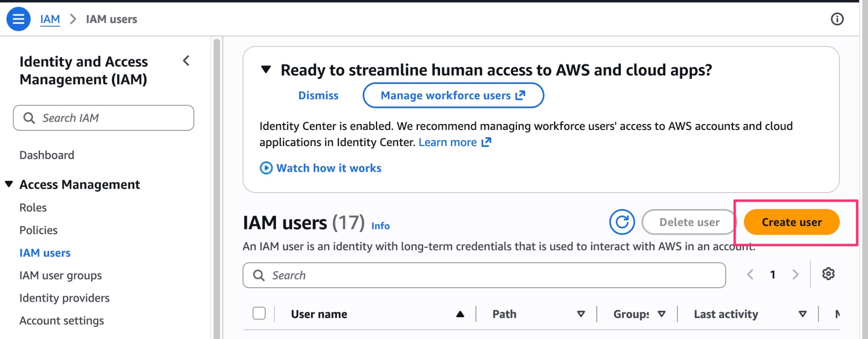
Task: Open Dashboard in the sidebar
Action: tap(47, 155)
